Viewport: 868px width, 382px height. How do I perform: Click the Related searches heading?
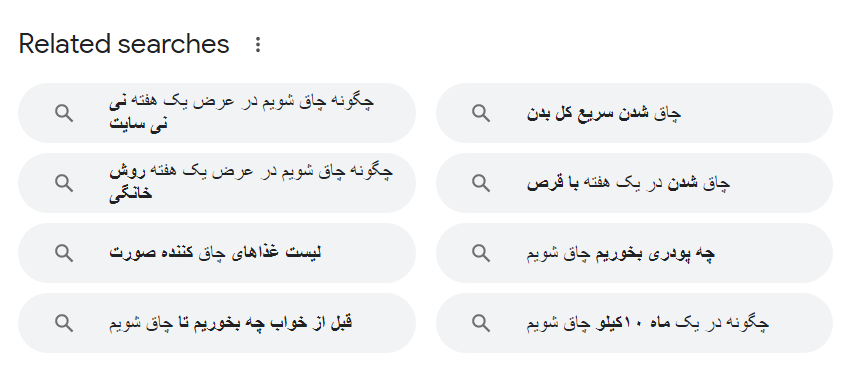[x=124, y=44]
